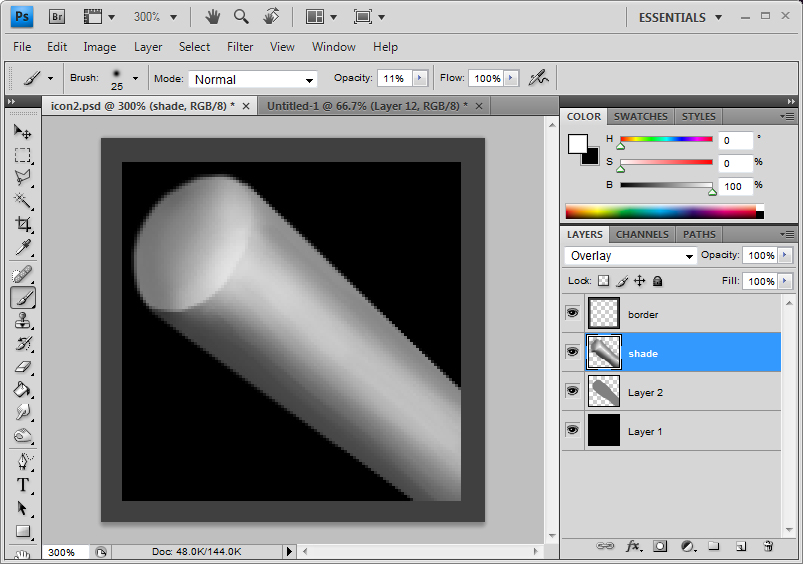Choose the Clone Stamp tool
The width and height of the screenshot is (803, 564).
point(23,321)
